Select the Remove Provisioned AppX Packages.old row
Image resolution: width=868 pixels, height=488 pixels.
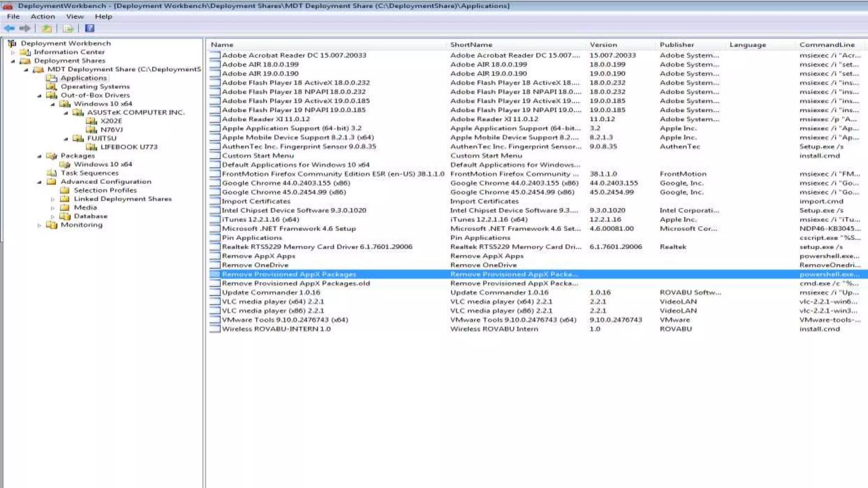[537, 283]
